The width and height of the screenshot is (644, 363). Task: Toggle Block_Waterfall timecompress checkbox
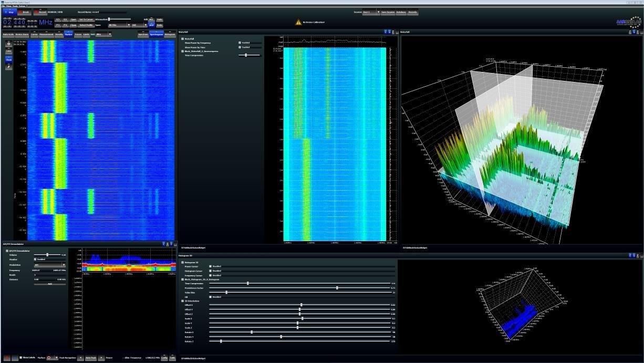pos(183,51)
